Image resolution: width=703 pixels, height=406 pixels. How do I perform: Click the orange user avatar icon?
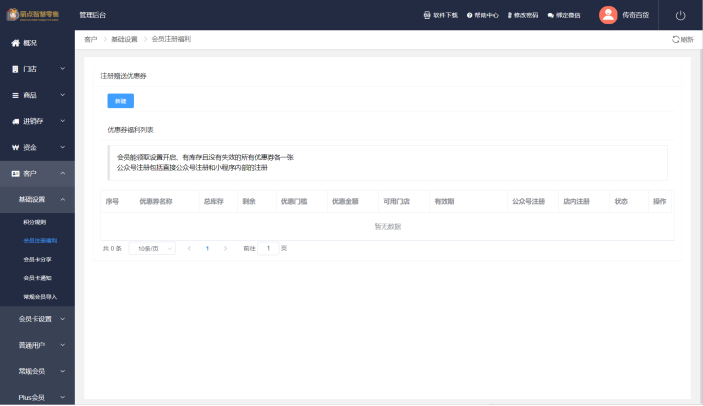coord(608,15)
